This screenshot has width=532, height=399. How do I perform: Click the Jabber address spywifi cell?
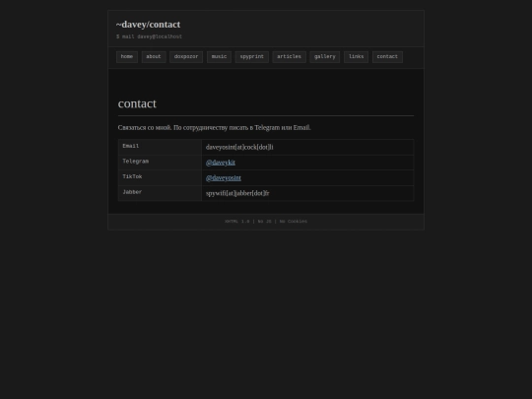[307, 193]
